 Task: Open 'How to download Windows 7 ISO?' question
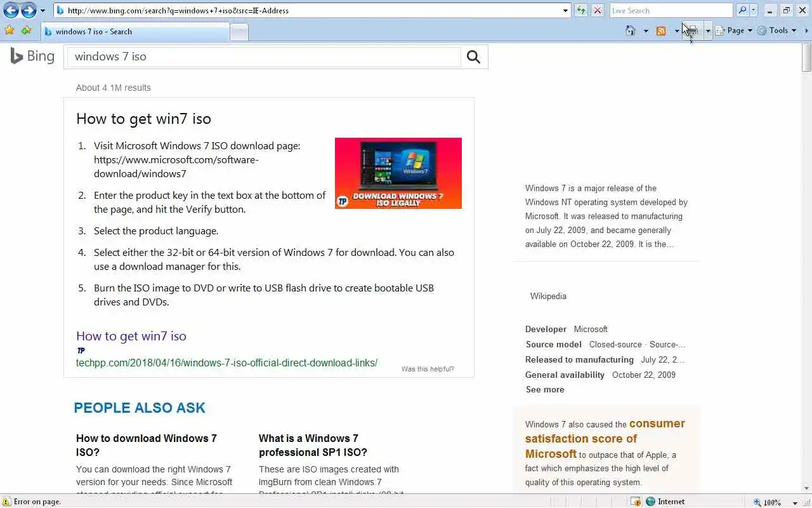pyautogui.click(x=147, y=445)
